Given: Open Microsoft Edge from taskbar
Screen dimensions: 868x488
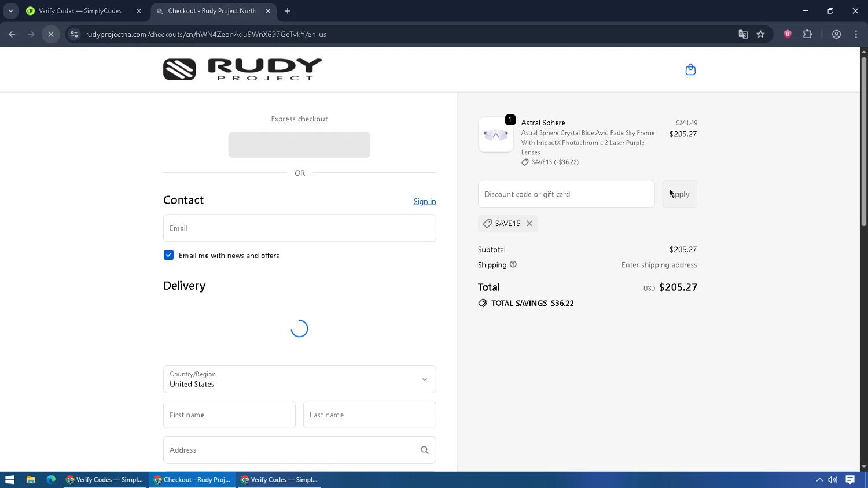Looking at the screenshot, I should tap(51, 480).
